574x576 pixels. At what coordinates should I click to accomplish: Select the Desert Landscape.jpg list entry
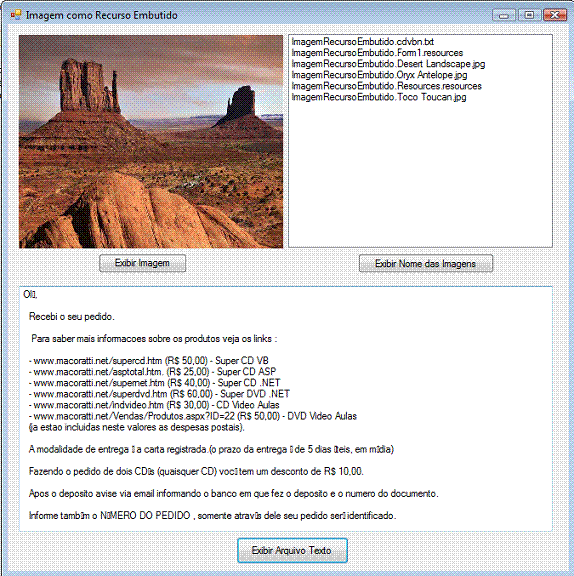point(388,64)
